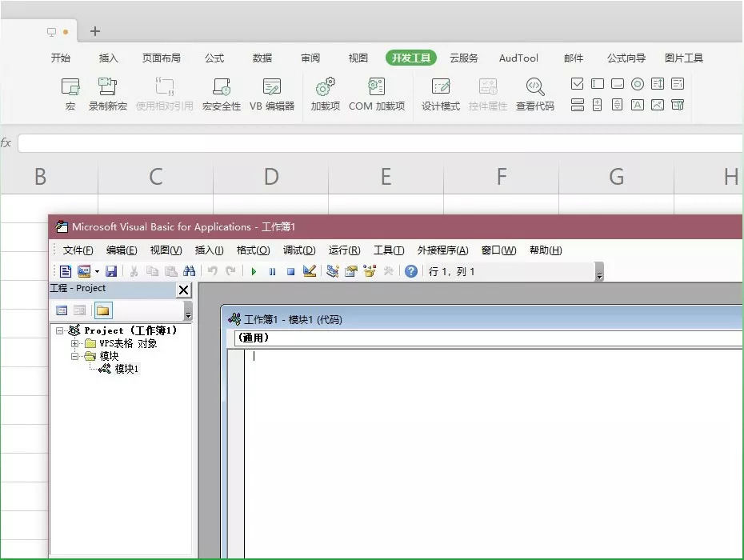
Task: Select the spin button control icon
Action: (598, 106)
